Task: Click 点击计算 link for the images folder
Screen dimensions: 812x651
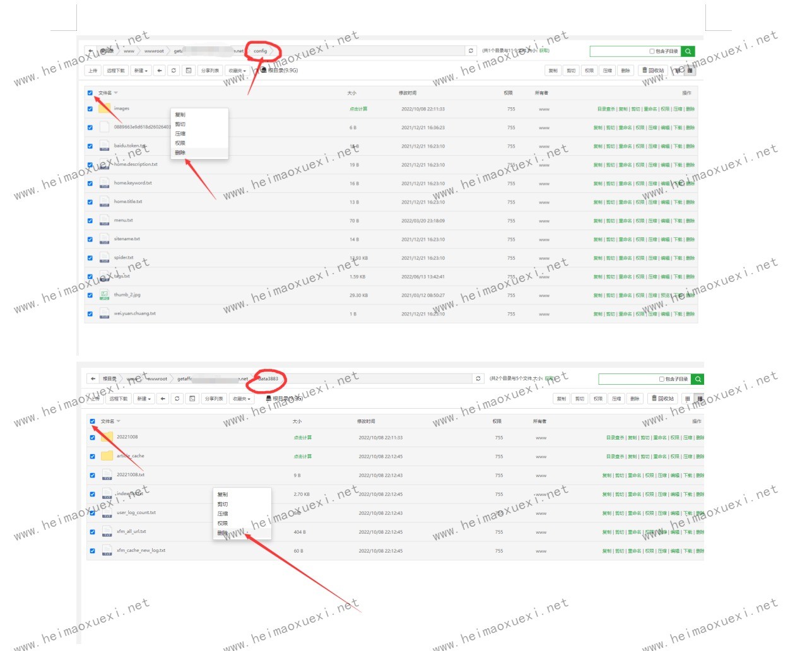Action: [358, 109]
